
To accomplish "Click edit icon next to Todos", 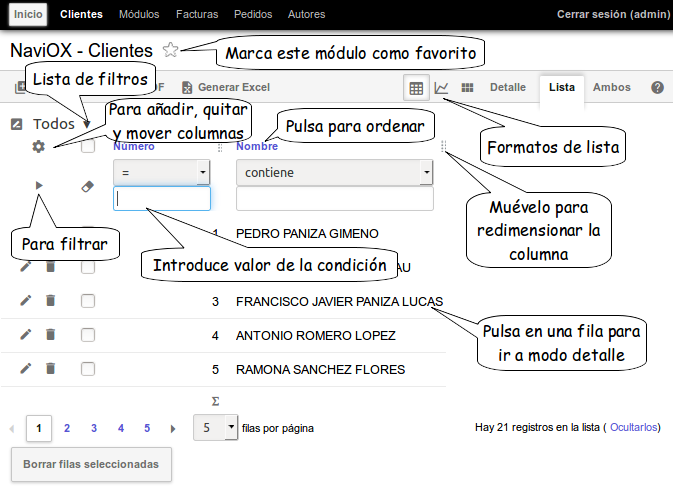I will [x=16, y=124].
